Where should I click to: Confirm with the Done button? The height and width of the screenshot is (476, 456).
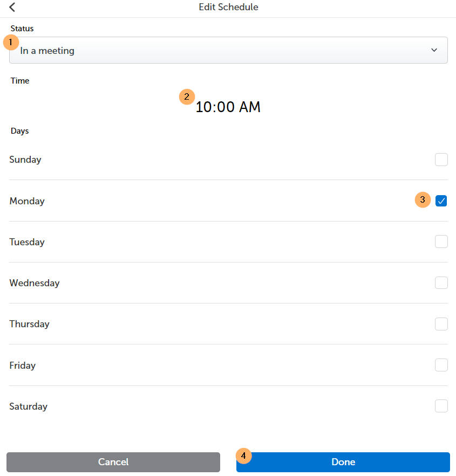tap(343, 462)
